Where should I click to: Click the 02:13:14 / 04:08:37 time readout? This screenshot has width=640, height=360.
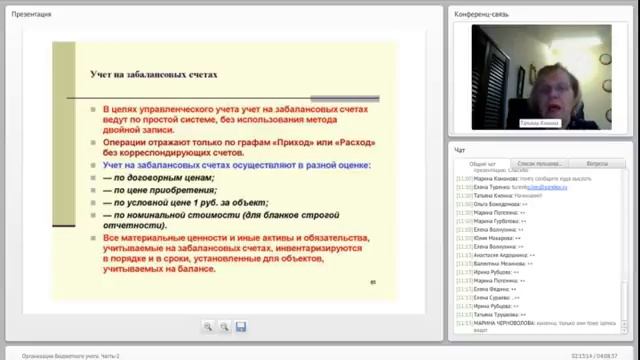[x=594, y=356]
